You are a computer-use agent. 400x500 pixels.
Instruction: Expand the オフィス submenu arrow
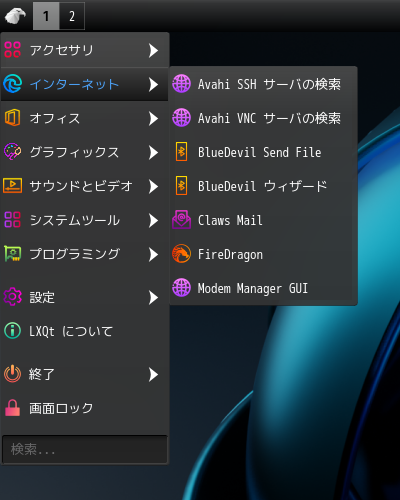153,118
